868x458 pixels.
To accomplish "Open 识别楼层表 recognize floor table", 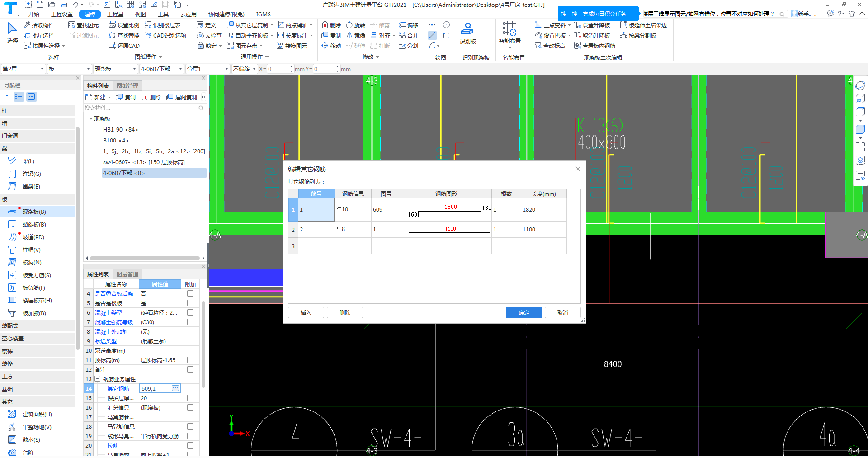I will pos(163,25).
